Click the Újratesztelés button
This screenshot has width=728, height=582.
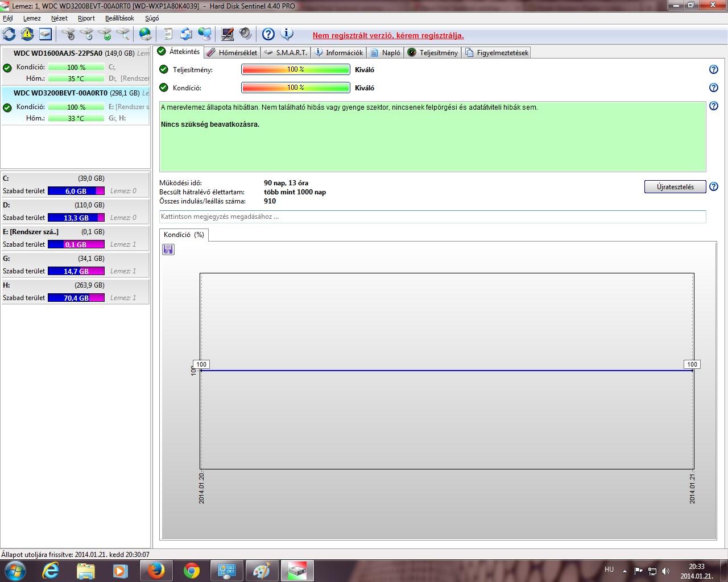(x=675, y=186)
